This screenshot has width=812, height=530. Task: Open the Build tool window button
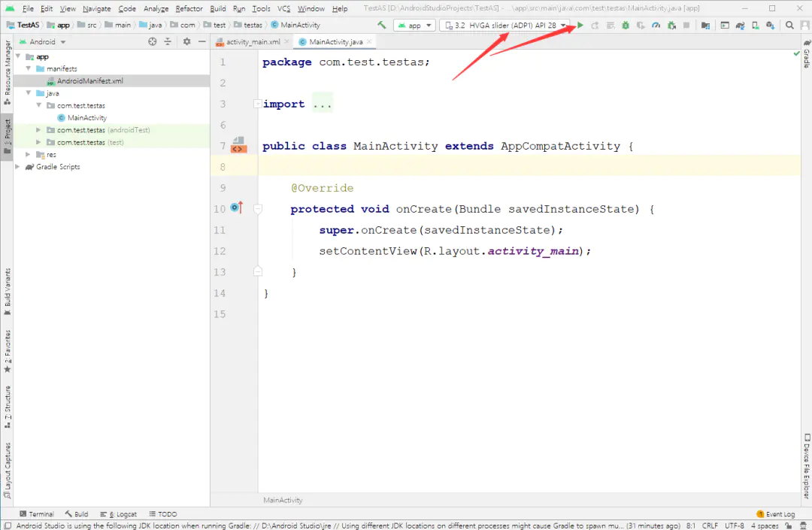[77, 514]
